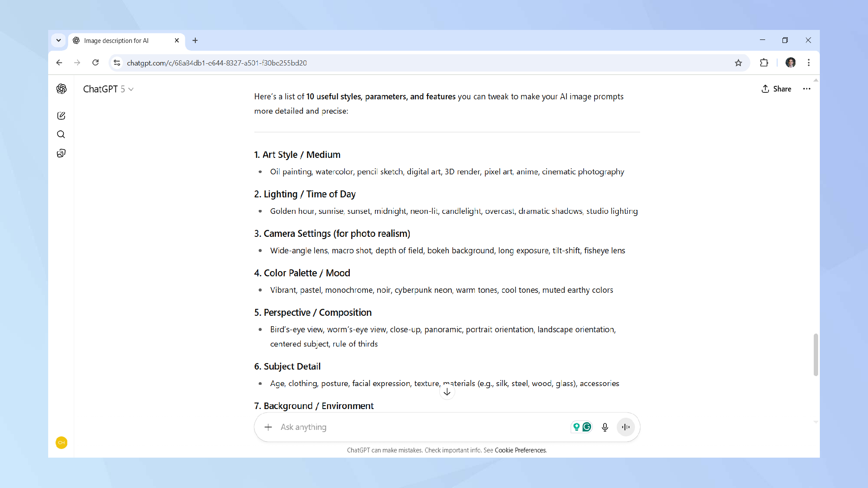
Task: Open the Grammarly extension widget
Action: (x=587, y=427)
